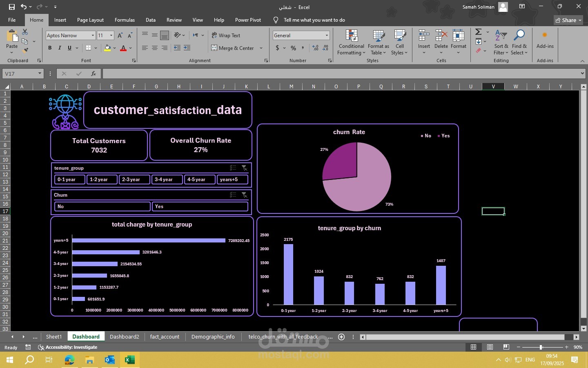
Task: Click the Merge & Center icon
Action: (214, 48)
